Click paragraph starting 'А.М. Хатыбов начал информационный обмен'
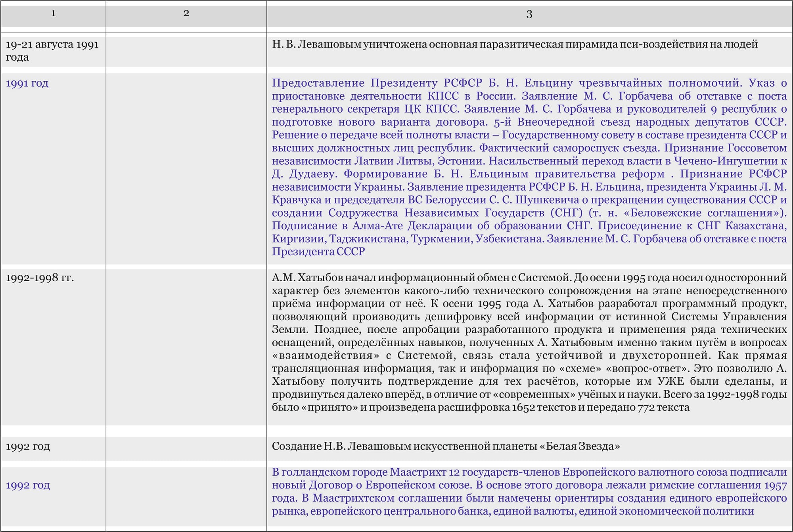 (529, 342)
